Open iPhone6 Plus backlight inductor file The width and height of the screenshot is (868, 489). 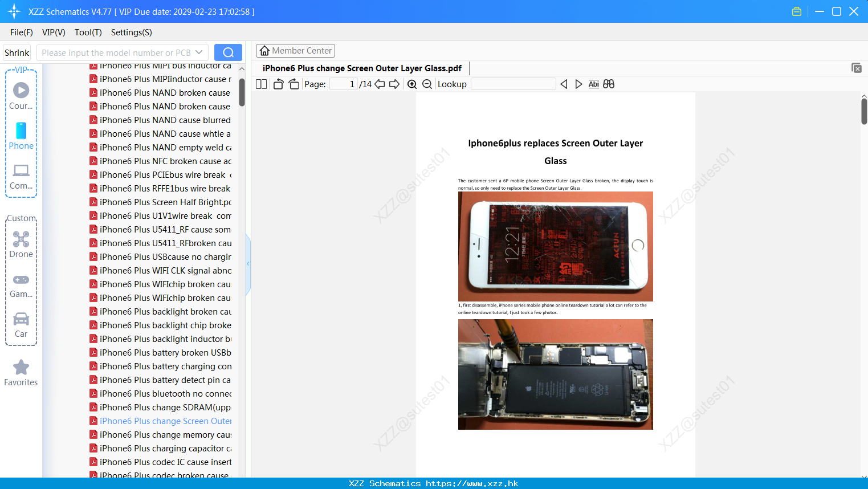(x=161, y=339)
